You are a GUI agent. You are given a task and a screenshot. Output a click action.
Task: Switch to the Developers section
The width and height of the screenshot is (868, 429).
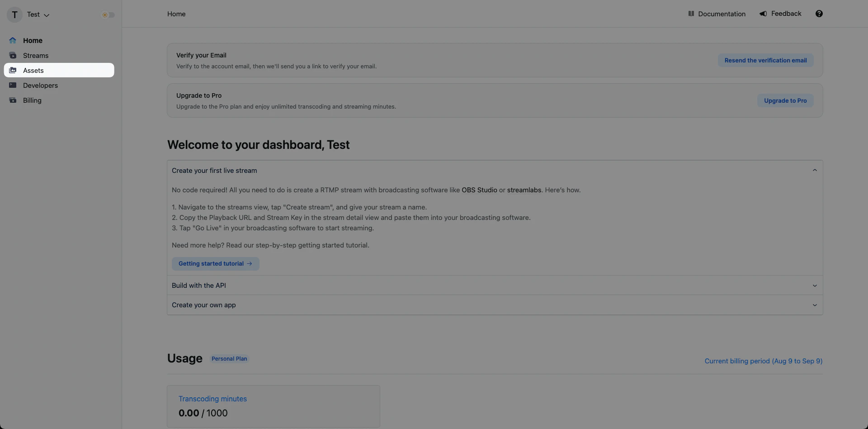40,85
